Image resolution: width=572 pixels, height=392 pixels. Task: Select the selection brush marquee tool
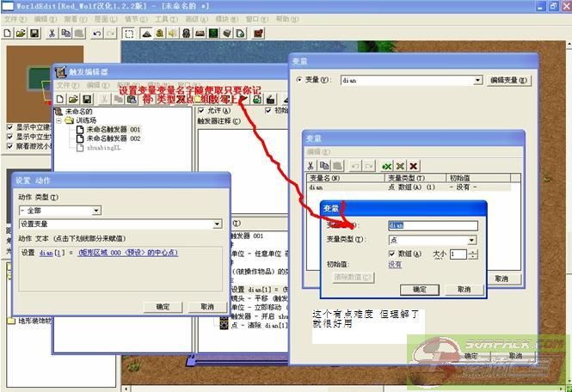click(x=128, y=34)
